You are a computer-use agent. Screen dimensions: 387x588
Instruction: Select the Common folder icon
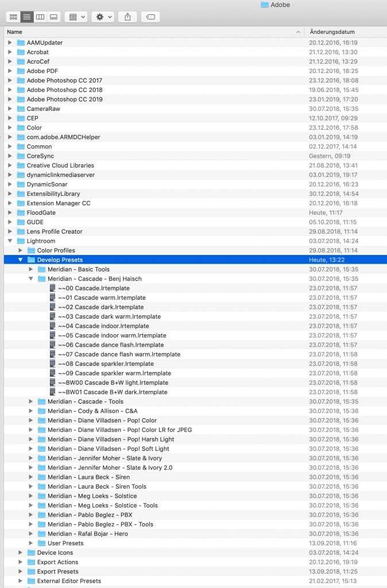pyautogui.click(x=21, y=146)
